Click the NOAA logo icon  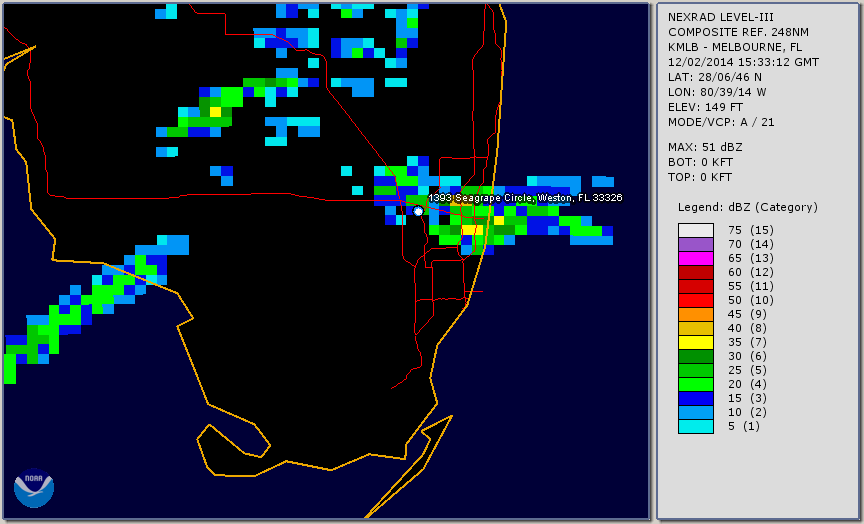pos(34,488)
